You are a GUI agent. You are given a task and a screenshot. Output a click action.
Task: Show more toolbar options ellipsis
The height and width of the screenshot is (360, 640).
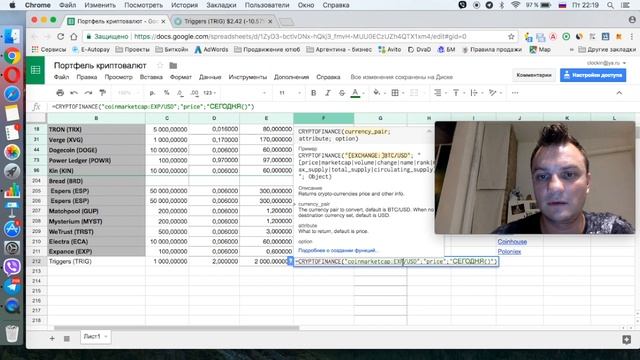[515, 93]
